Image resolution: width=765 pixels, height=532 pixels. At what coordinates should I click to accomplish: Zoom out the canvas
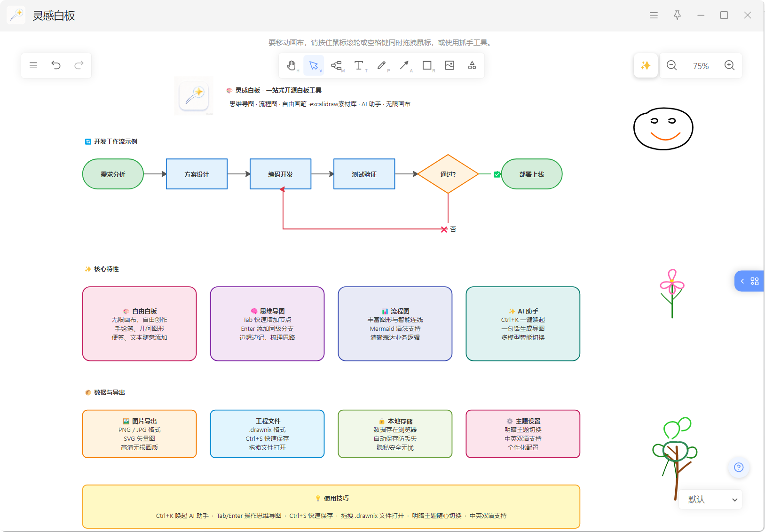672,65
